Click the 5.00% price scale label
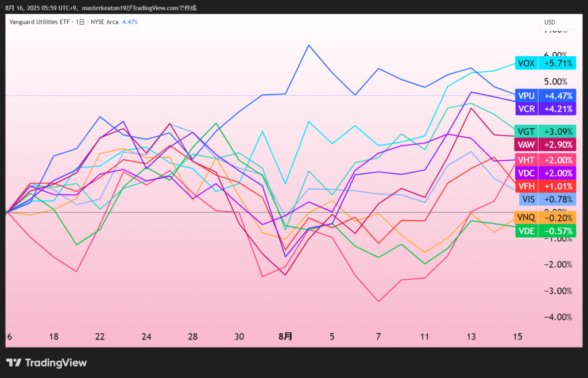Viewport: 588px width, 378px height. [x=558, y=82]
